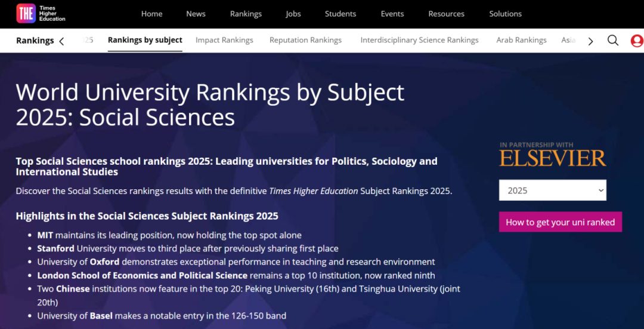Select the Rankings by subject tab
Screen dimensions: 644x329
tap(145, 40)
